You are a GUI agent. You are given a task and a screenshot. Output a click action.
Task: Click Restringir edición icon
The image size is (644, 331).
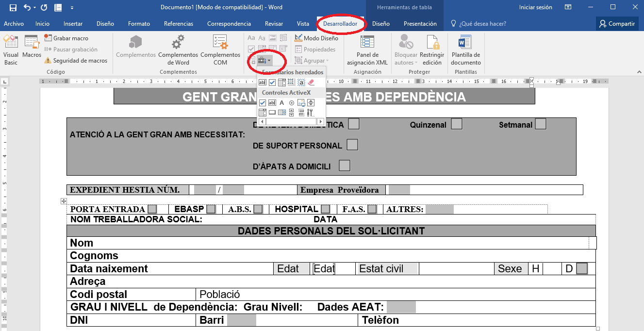[x=432, y=50]
